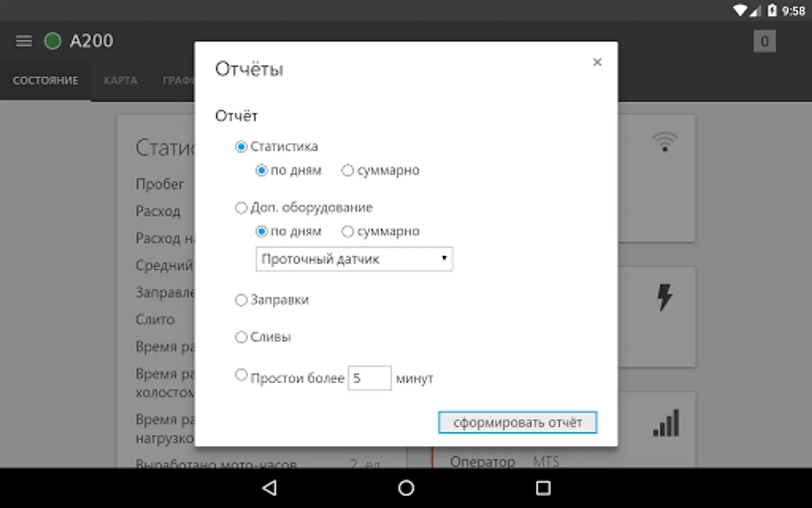
Task: Open the Проточный датчик dropdown
Action: click(354, 259)
